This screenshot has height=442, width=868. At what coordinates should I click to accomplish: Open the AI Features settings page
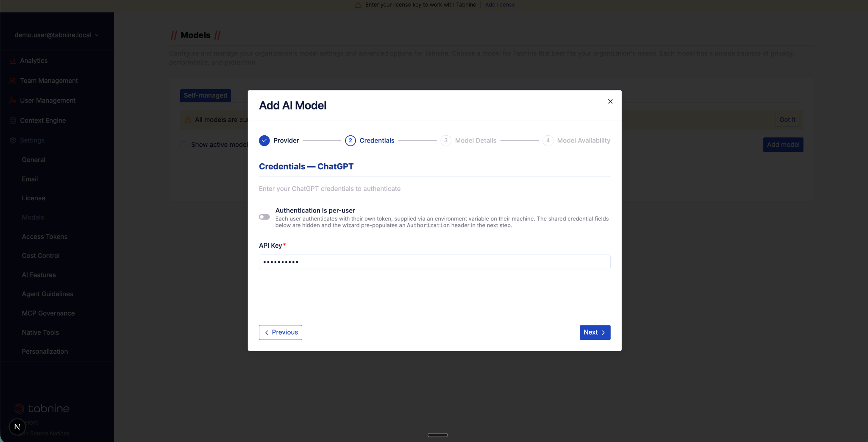(39, 275)
